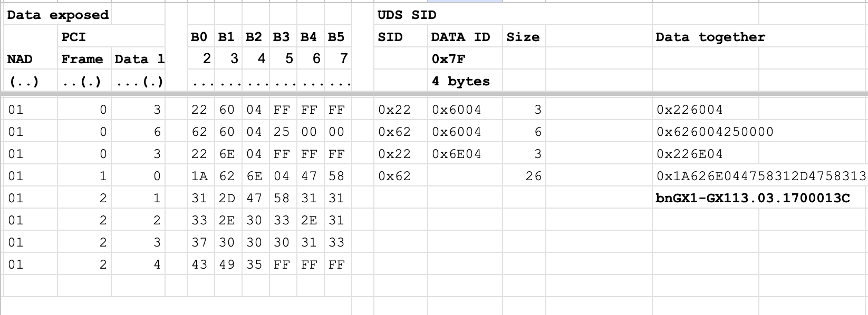Select the 'UDS SID' title cell

[x=407, y=15]
